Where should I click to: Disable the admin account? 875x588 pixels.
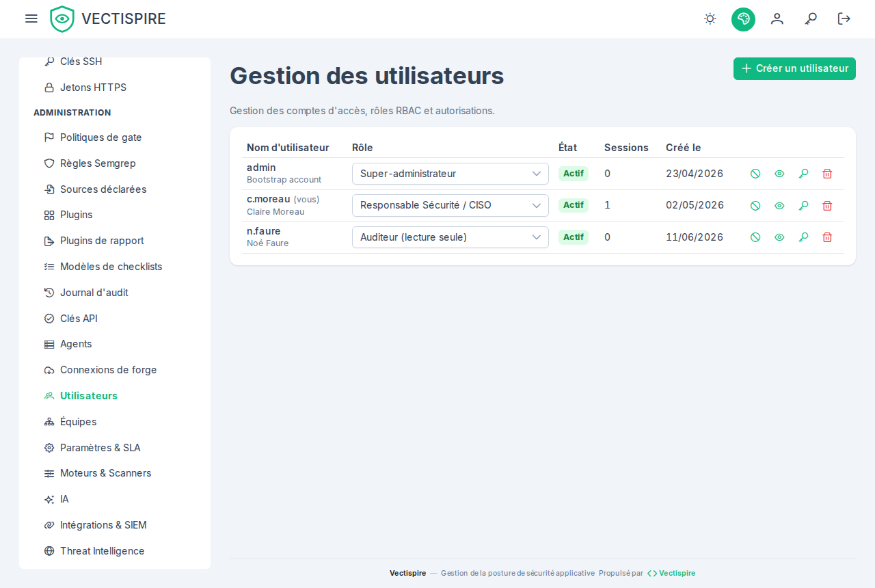[755, 174]
